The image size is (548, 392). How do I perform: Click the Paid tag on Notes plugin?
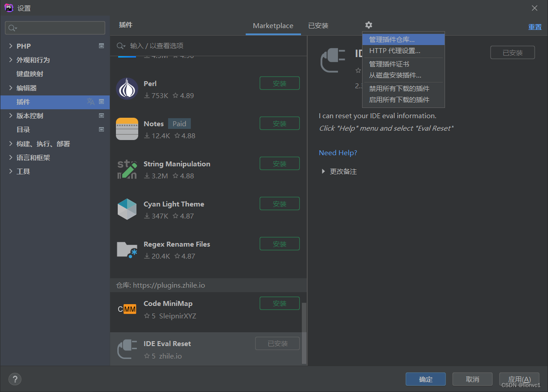click(179, 124)
